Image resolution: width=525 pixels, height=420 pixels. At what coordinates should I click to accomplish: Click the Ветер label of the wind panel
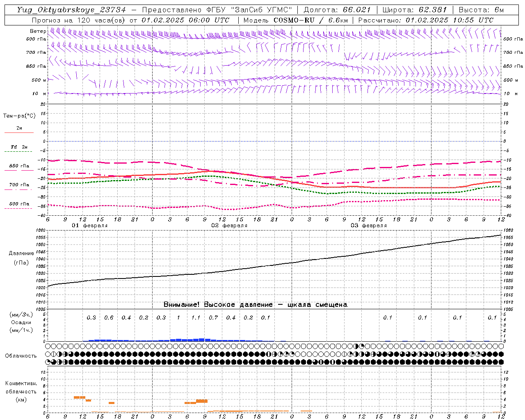coord(38,31)
